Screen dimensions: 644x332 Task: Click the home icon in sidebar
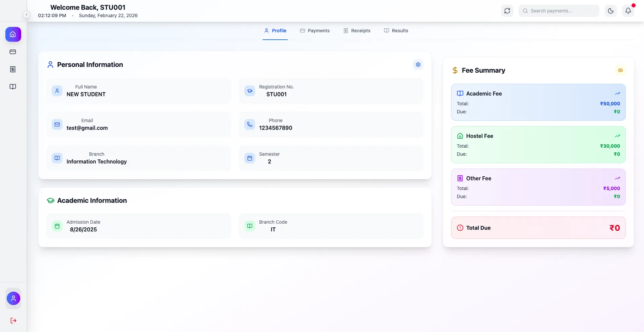point(13,34)
